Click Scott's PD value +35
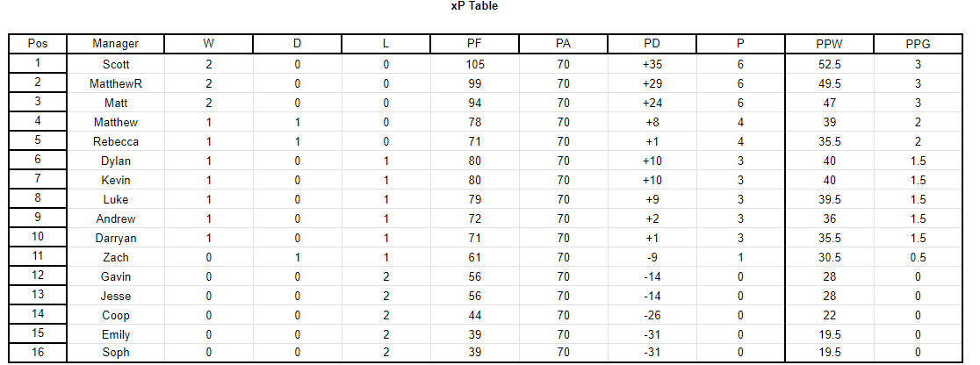The width and height of the screenshot is (980, 365). click(x=652, y=64)
